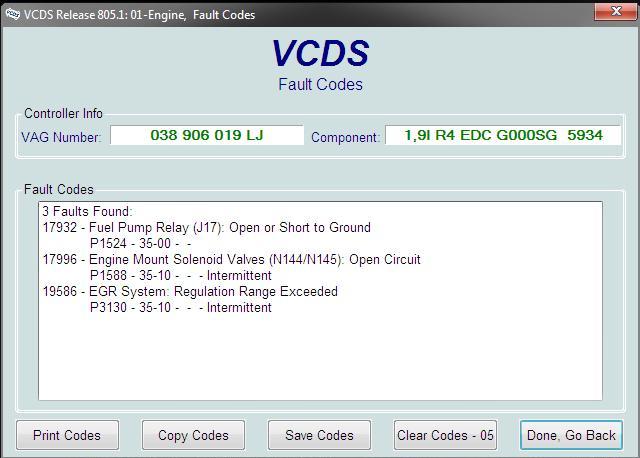
Task: Click the Component label
Action: point(345,137)
